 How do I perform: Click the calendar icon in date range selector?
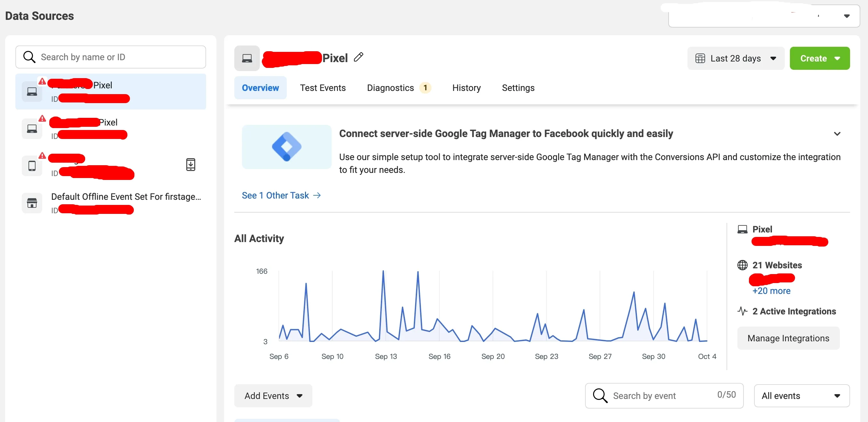700,58
